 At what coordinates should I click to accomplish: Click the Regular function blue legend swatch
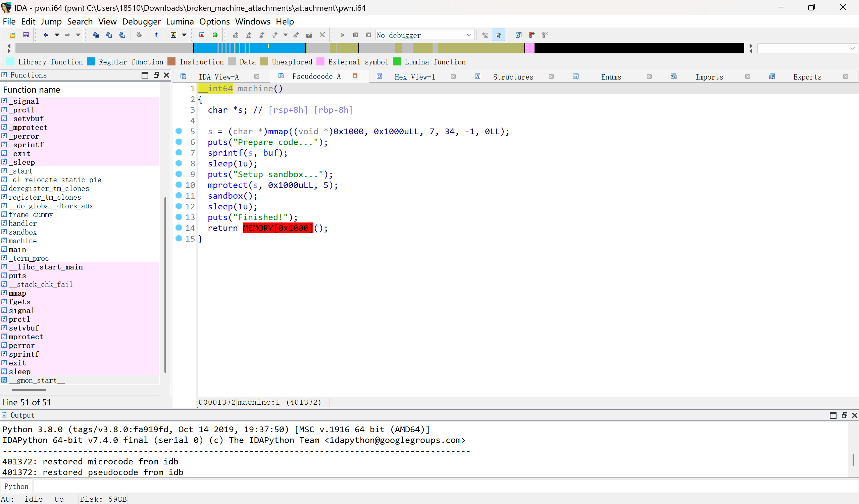pos(91,62)
